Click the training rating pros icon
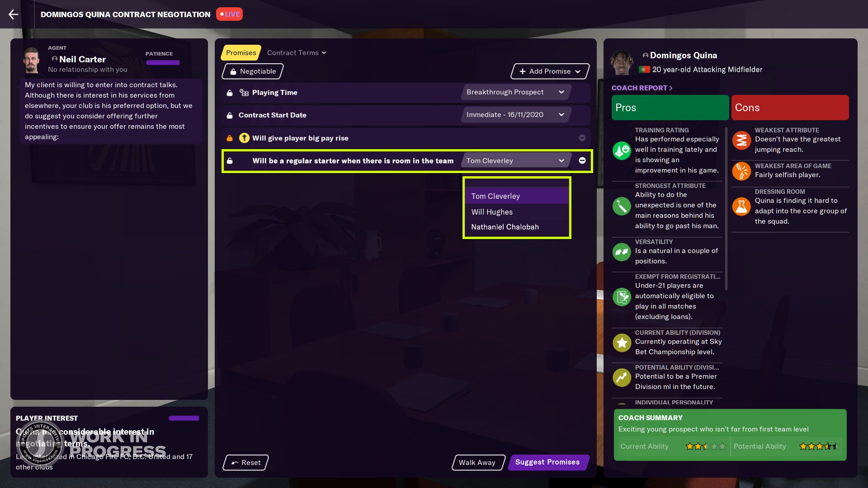 622,150
